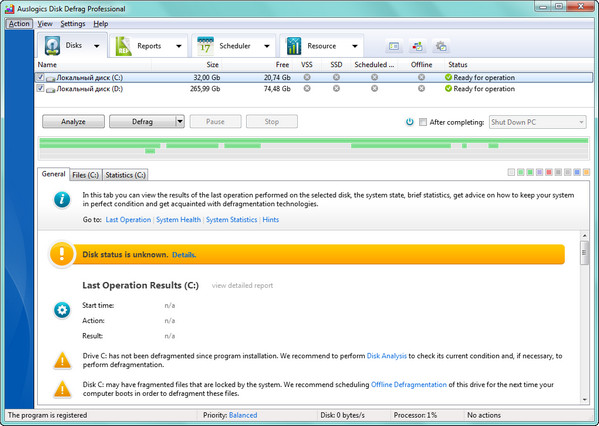Follow the System Health link
Screen dimensions: 599x426
178,220
